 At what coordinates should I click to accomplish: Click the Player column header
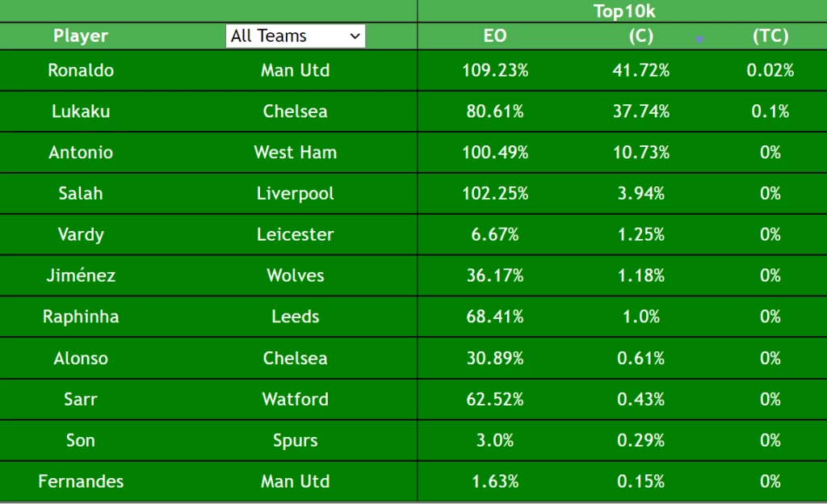[x=81, y=36]
